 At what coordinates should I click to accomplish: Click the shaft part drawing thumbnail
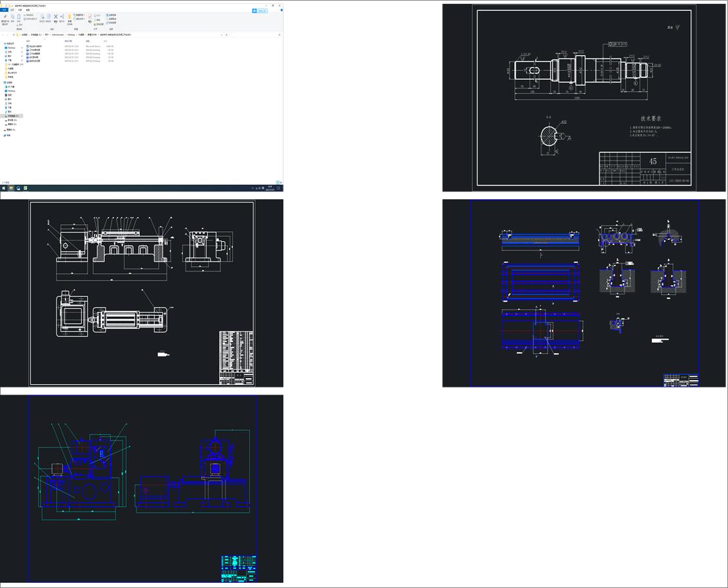[584, 98]
